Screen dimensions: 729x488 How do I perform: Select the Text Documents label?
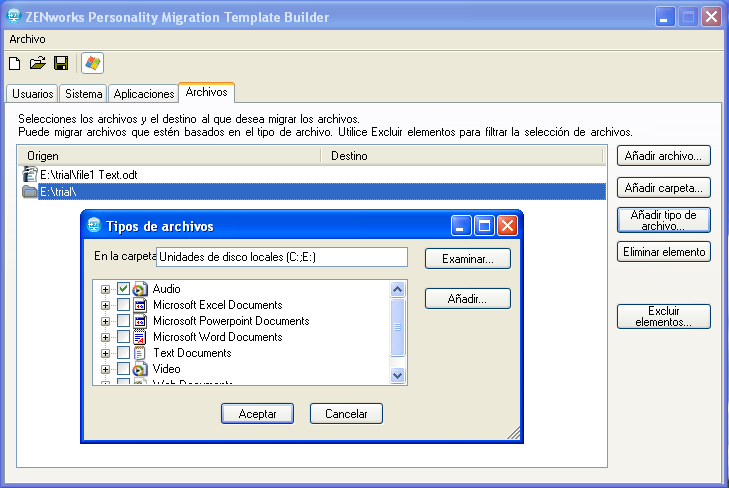(192, 353)
